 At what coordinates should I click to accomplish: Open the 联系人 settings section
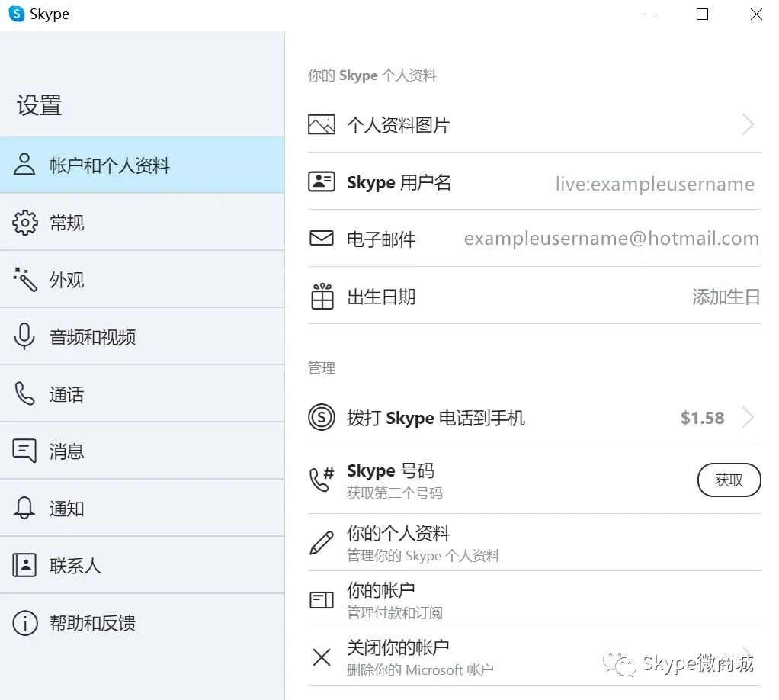click(142, 565)
